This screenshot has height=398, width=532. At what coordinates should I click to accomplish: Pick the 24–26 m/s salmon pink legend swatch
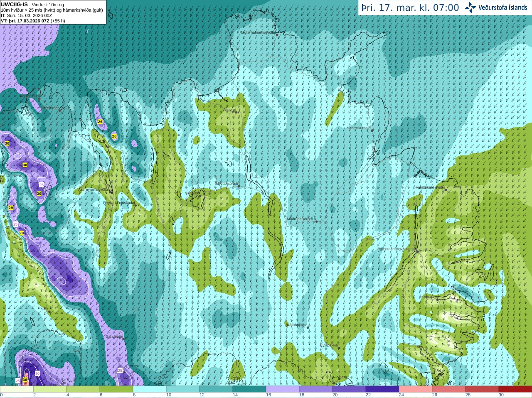tap(416, 389)
